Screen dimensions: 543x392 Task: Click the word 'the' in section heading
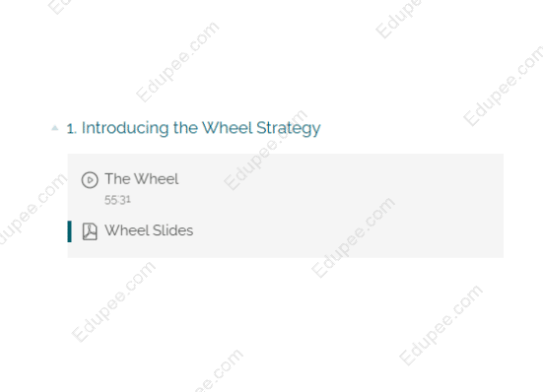click(185, 128)
